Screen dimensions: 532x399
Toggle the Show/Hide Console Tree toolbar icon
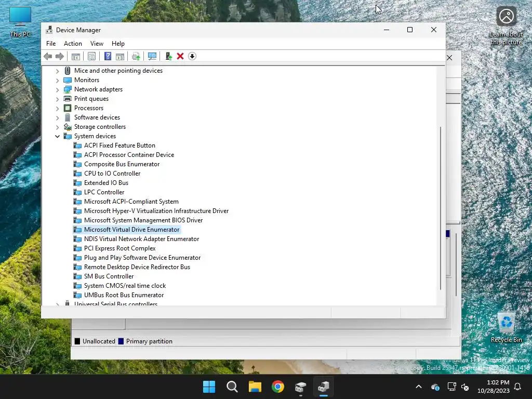tap(76, 56)
